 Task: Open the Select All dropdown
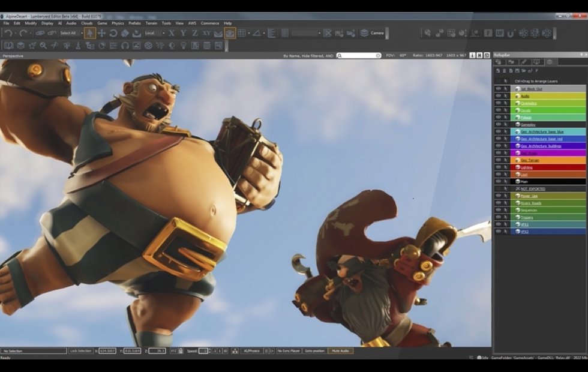(x=70, y=33)
